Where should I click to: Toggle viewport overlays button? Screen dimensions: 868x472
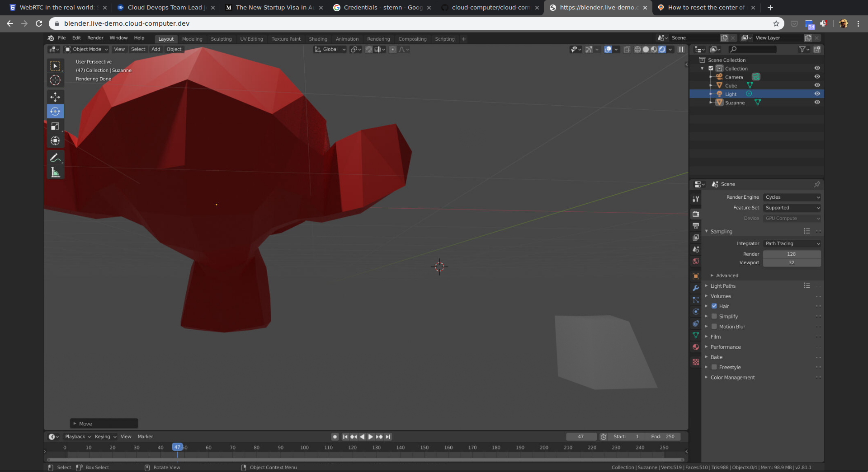coord(608,49)
